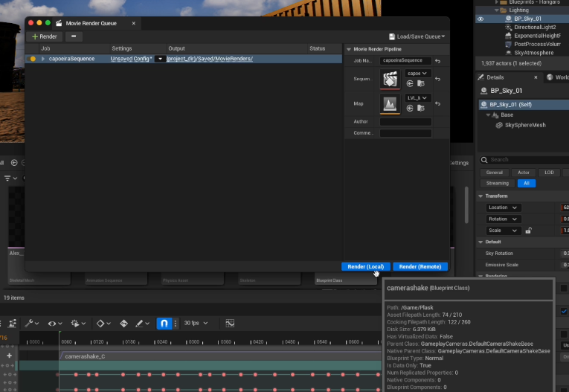569x392 pixels.
Task: Select SkySphereMesh component
Action: (525, 125)
